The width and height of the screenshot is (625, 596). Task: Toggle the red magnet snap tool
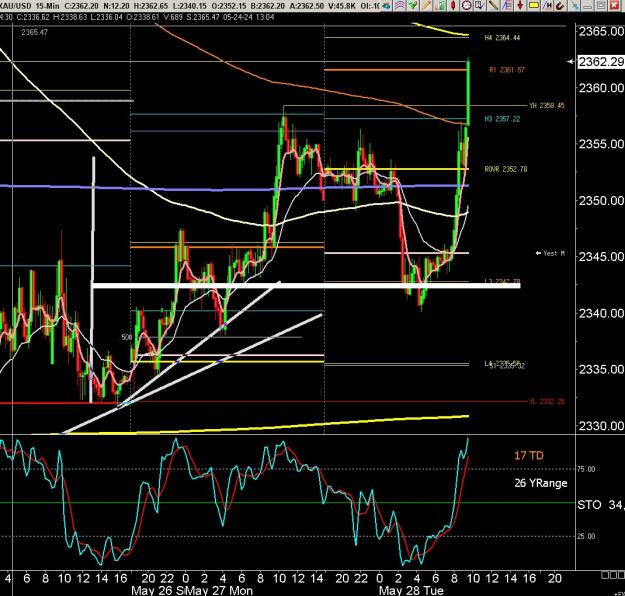point(560,6)
